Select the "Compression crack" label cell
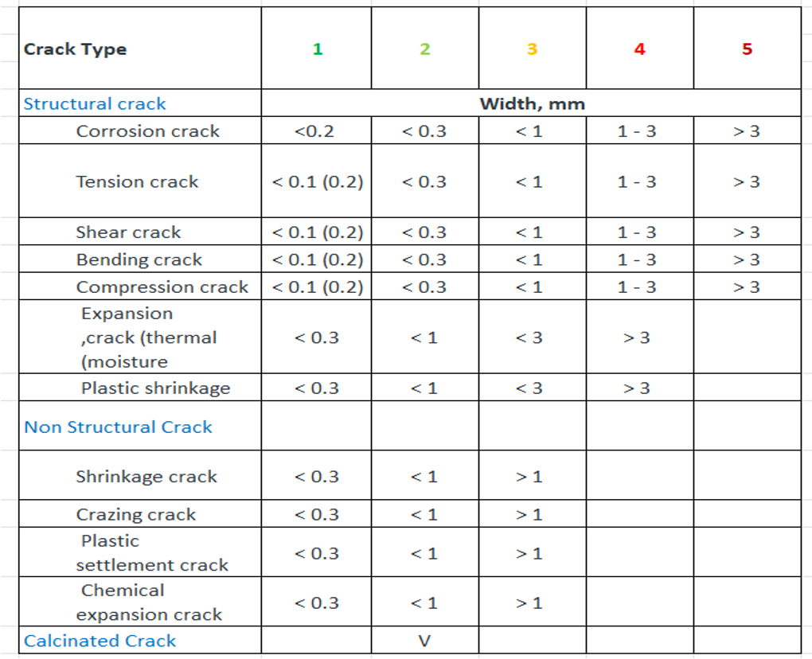Image resolution: width=812 pixels, height=659 pixels. click(162, 287)
